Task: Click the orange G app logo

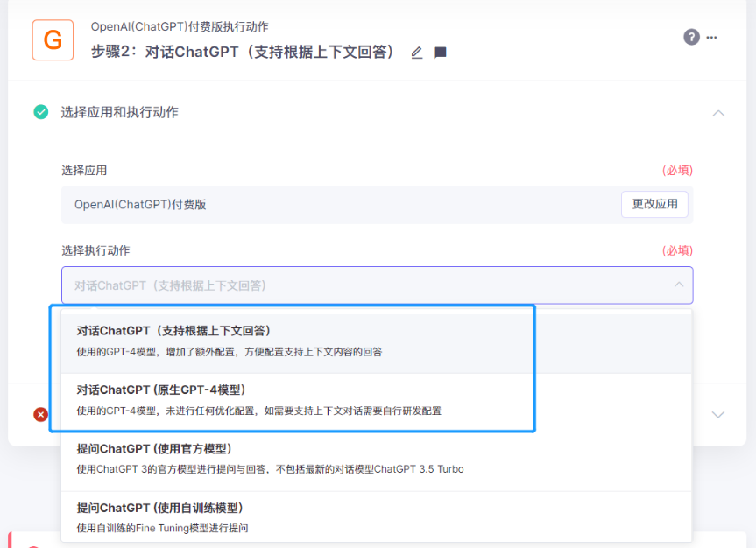Action: point(53,40)
